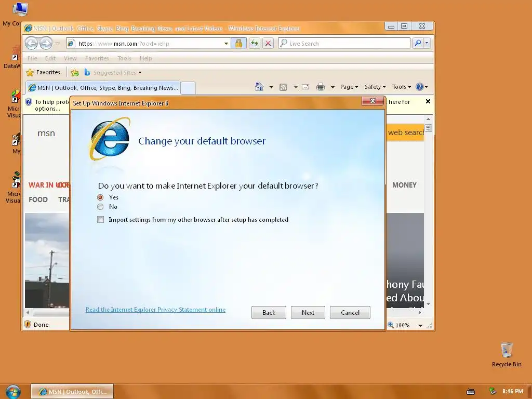
Task: Open a new blank tab
Action: (188, 88)
